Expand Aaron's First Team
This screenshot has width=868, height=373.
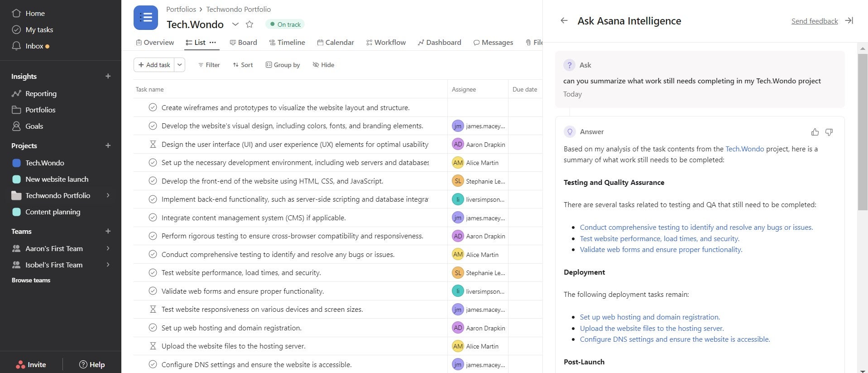coord(108,248)
